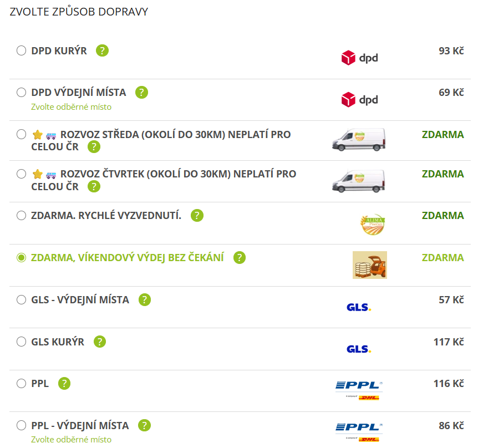478x448 pixels.
Task: Click help icon beside GLS - Výdejní místa
Action: 145,300
